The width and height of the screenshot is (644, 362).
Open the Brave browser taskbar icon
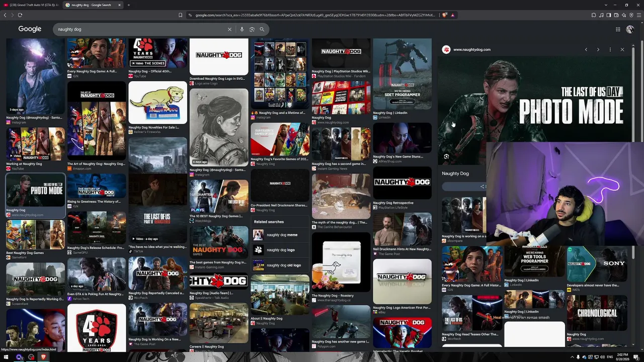coord(43,357)
